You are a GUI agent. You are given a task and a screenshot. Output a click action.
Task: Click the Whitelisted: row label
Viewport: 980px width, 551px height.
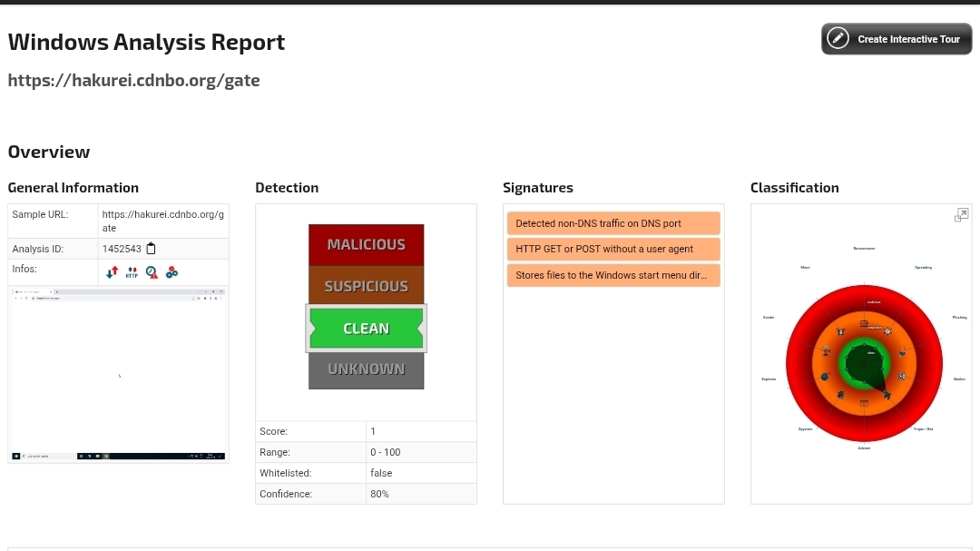285,473
